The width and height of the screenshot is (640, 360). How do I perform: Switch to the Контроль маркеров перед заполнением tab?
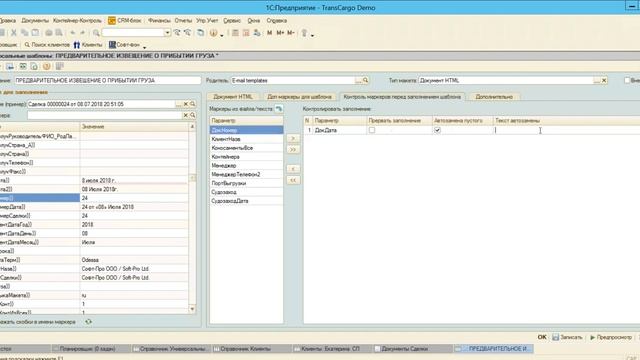(402, 97)
